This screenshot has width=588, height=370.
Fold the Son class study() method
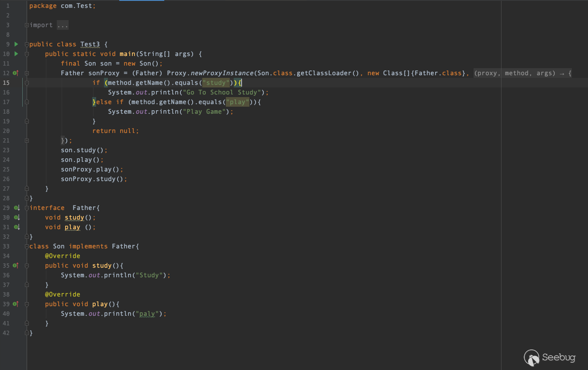[x=27, y=265]
